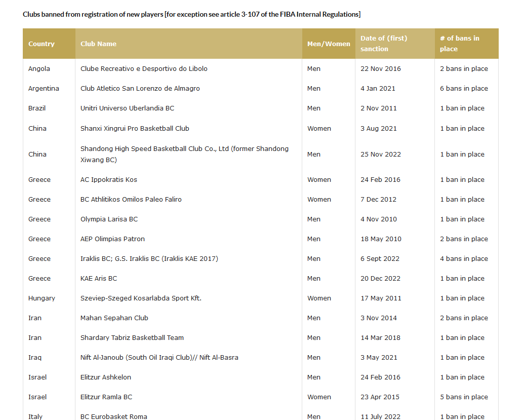Click the 14 Mar 2018 sanction date
This screenshot has width=523, height=420.
click(x=380, y=337)
